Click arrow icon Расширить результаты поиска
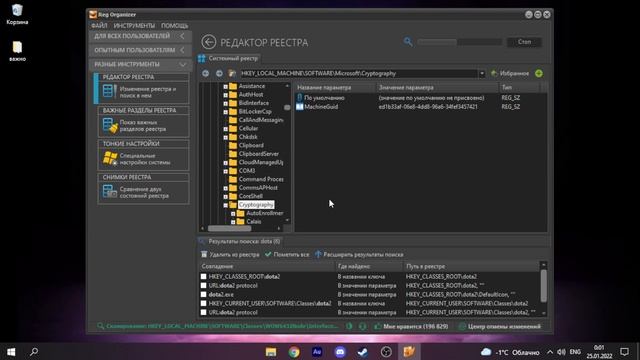Viewport: 640px width, 360px height. click(318, 254)
